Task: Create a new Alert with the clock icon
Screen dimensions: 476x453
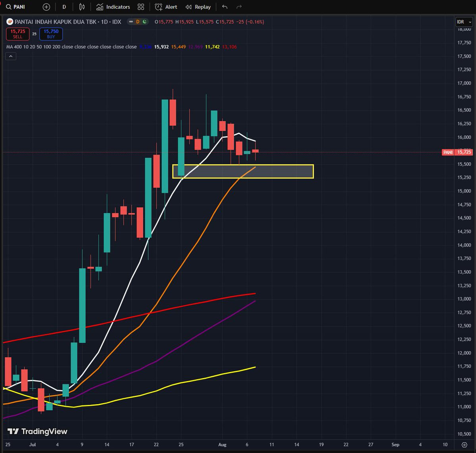Action: (165, 7)
